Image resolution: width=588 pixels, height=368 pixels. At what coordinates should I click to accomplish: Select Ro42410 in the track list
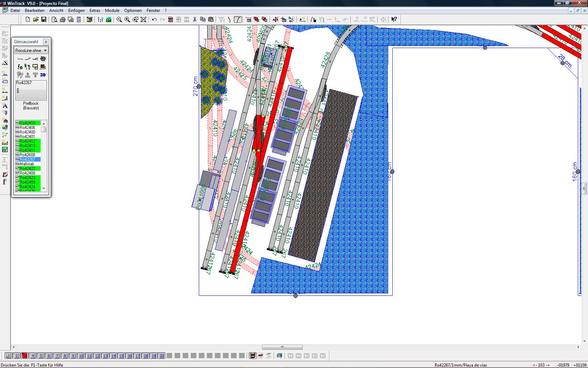tap(28, 123)
